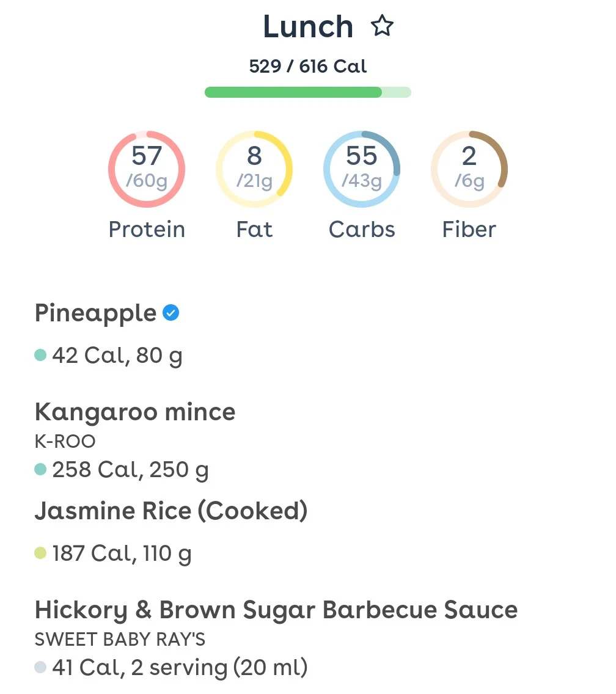This screenshot has width=616, height=694.
Task: Click the teal dot beside 258 Cal
Action: (x=40, y=469)
